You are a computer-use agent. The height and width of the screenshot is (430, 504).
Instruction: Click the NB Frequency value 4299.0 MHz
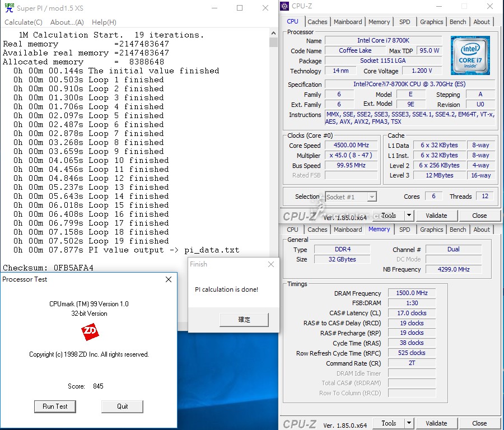(x=454, y=269)
